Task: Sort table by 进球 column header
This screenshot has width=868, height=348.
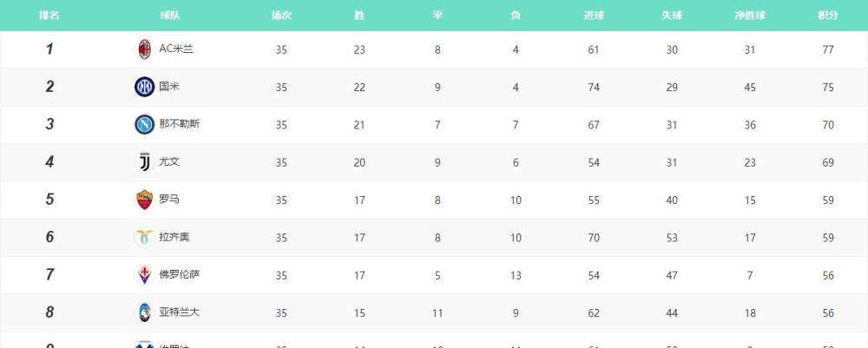Action: [x=594, y=16]
